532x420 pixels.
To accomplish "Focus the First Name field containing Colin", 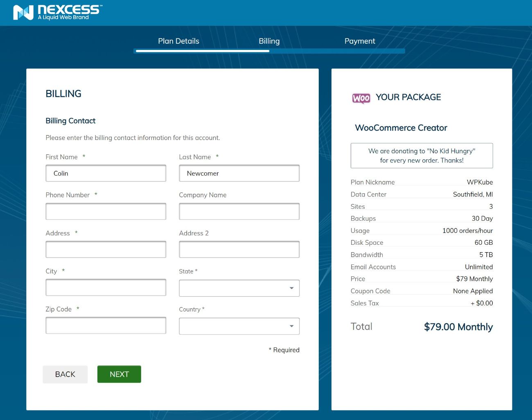I will pyautogui.click(x=106, y=173).
